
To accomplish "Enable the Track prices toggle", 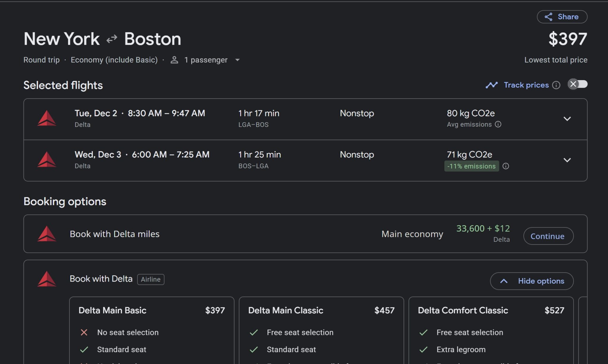I will click(x=577, y=84).
